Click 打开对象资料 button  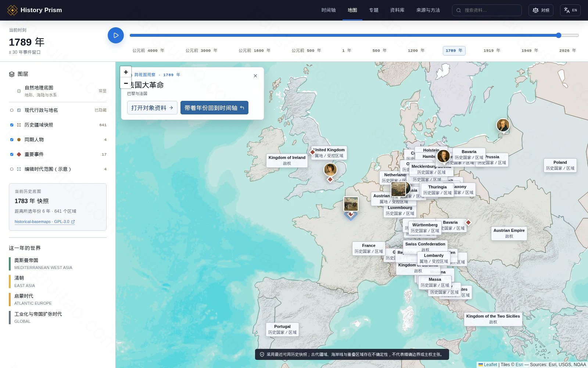tap(152, 108)
